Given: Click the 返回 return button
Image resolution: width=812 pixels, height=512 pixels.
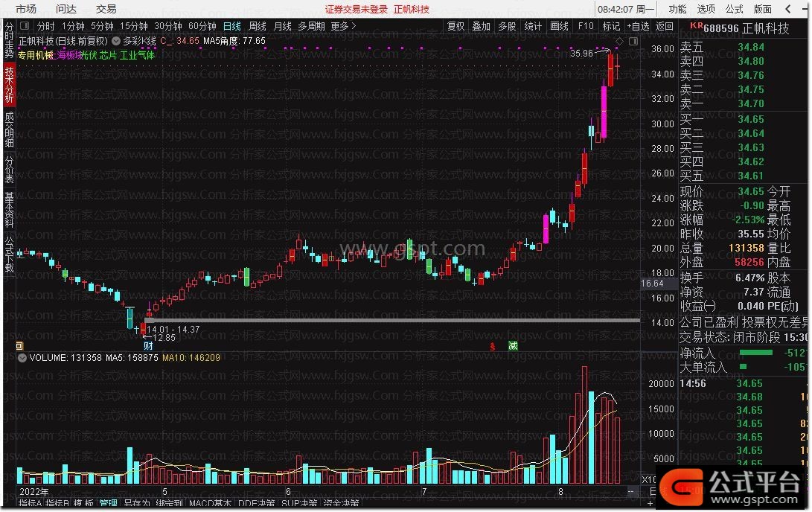Looking at the screenshot, I should pyautogui.click(x=665, y=26).
